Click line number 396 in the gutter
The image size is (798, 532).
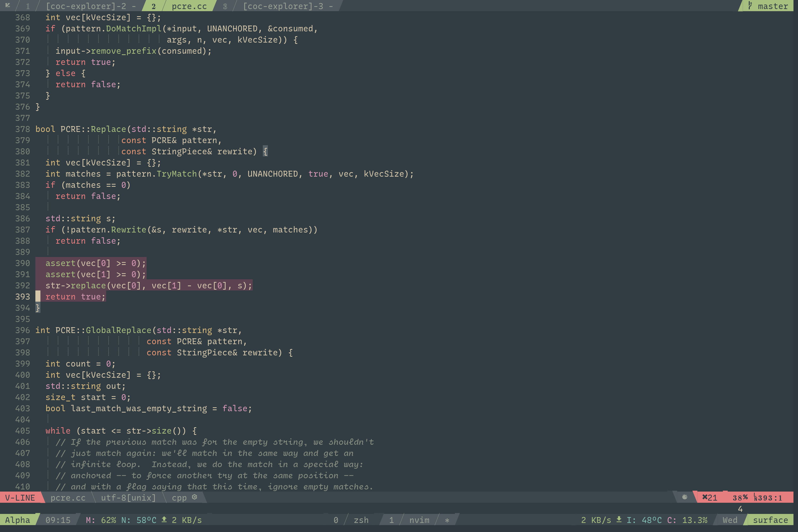coord(22,330)
